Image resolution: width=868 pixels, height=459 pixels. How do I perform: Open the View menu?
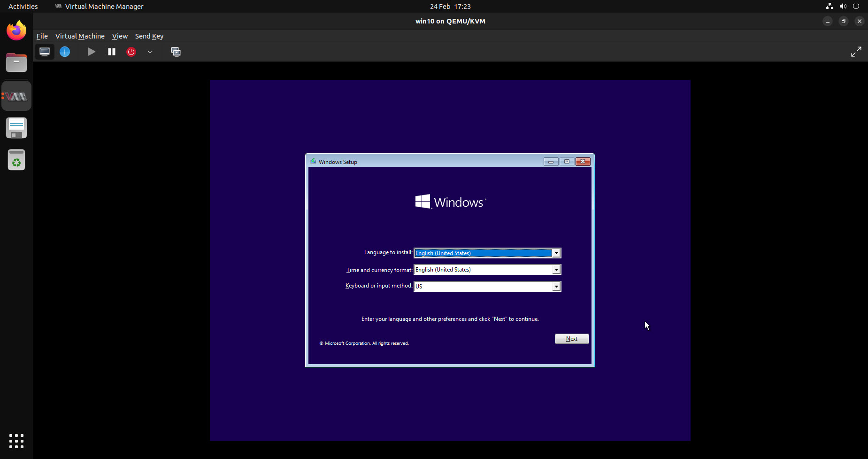pyautogui.click(x=120, y=36)
